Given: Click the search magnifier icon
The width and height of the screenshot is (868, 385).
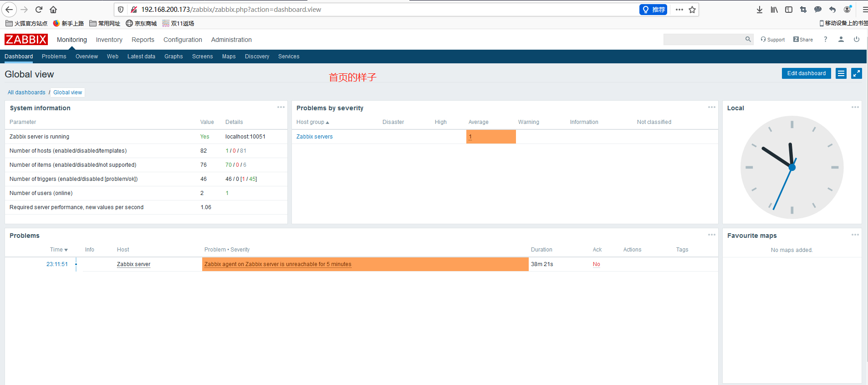Looking at the screenshot, I should pos(748,40).
